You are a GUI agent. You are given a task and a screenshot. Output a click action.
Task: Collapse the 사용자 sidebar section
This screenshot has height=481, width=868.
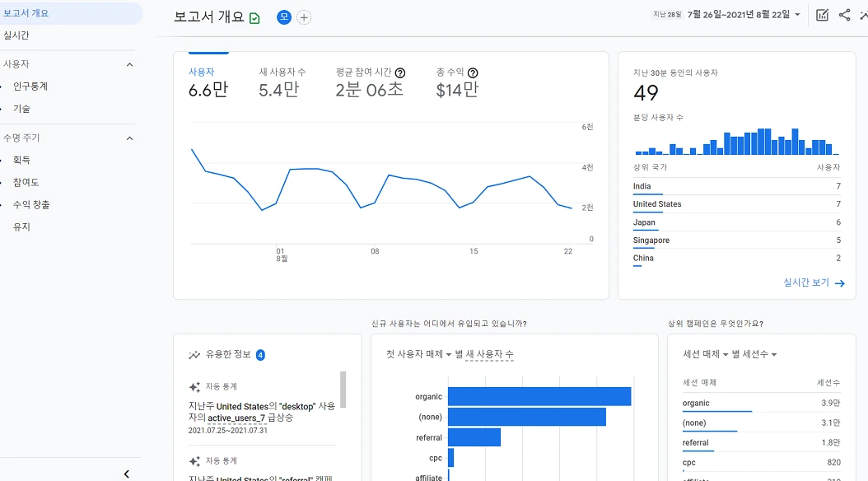[x=129, y=65]
